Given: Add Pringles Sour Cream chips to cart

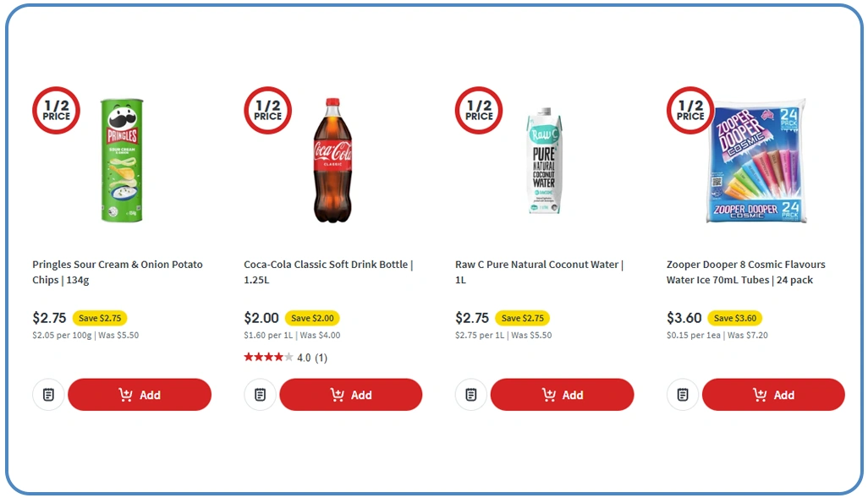Looking at the screenshot, I should (x=140, y=395).
